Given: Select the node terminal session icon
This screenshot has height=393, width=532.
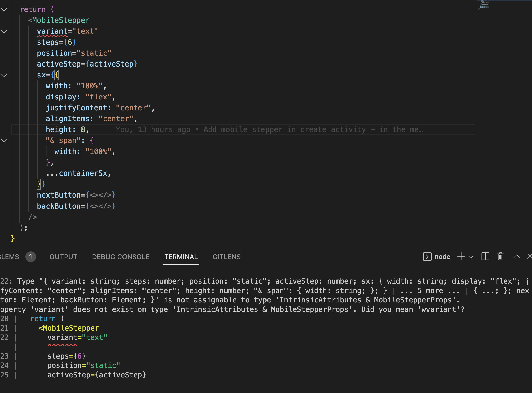Looking at the screenshot, I should tap(427, 257).
